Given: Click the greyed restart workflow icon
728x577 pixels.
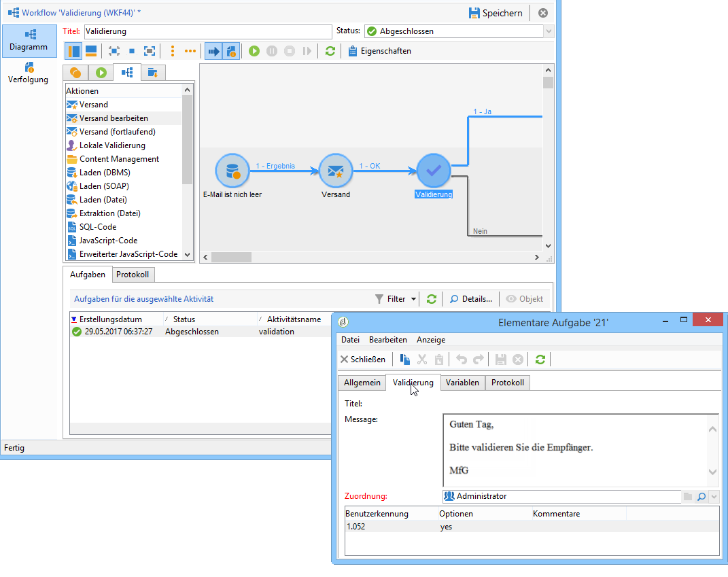Looking at the screenshot, I should pyautogui.click(x=307, y=51).
